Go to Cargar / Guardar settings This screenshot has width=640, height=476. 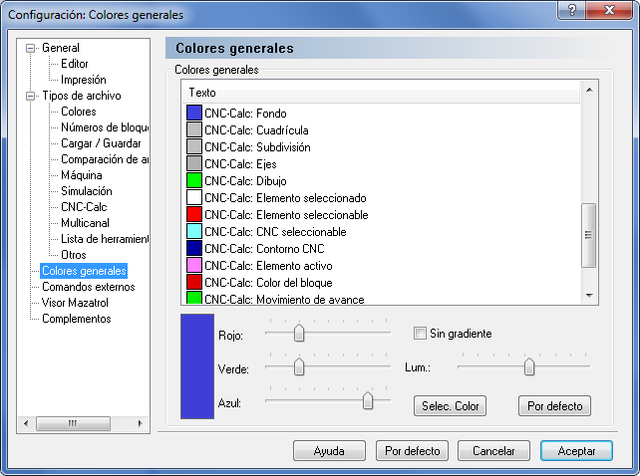101,143
